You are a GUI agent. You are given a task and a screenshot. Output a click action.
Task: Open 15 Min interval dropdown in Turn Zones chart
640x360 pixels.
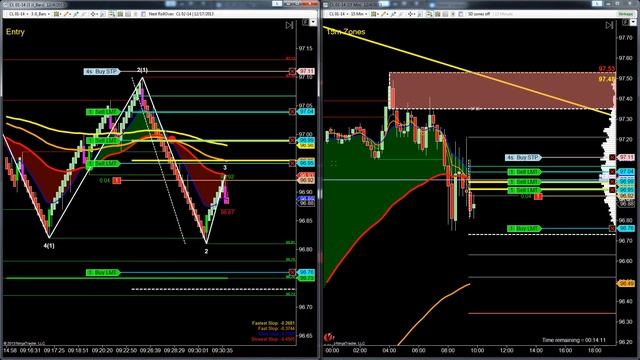click(358, 14)
